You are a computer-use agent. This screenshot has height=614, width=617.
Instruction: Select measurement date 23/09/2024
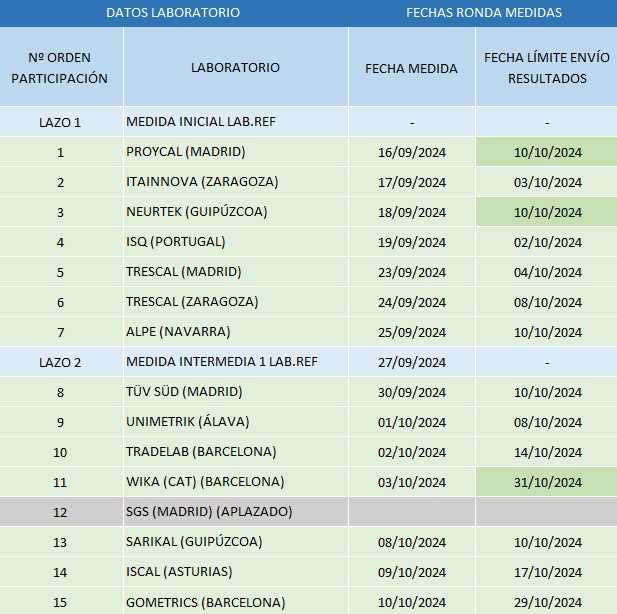(x=412, y=272)
